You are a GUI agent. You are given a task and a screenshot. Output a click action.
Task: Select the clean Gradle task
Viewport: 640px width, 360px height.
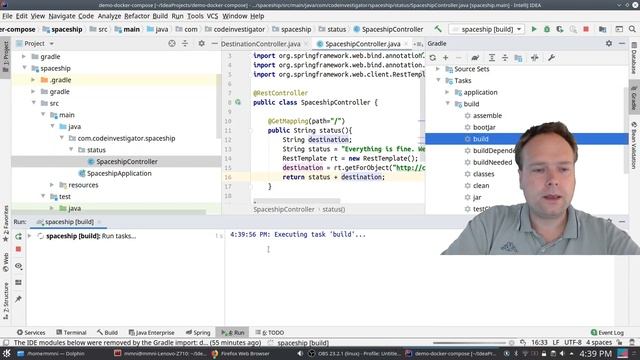pyautogui.click(x=481, y=186)
